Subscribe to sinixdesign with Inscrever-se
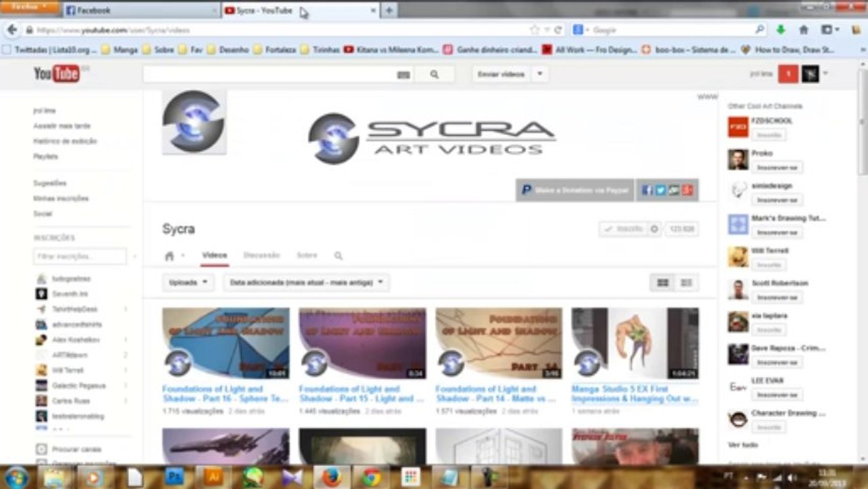 776,200
